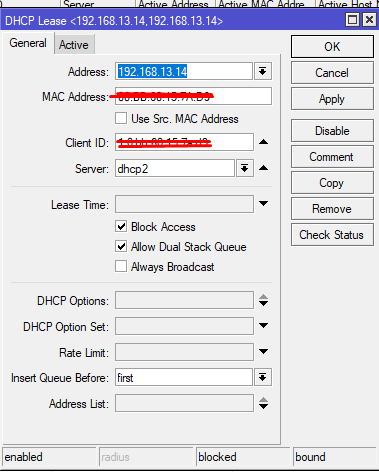Focus the Address input field
Image resolution: width=379 pixels, height=472 pixels.
click(x=184, y=71)
